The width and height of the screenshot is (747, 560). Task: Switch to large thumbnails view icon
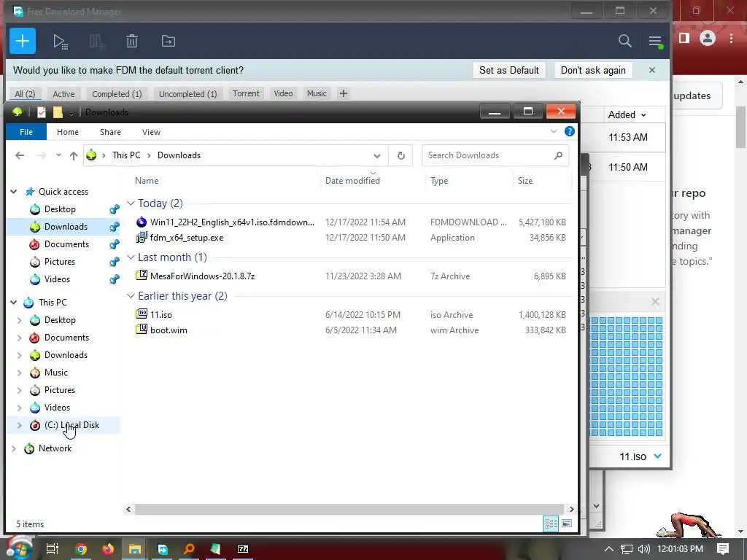[x=566, y=524]
